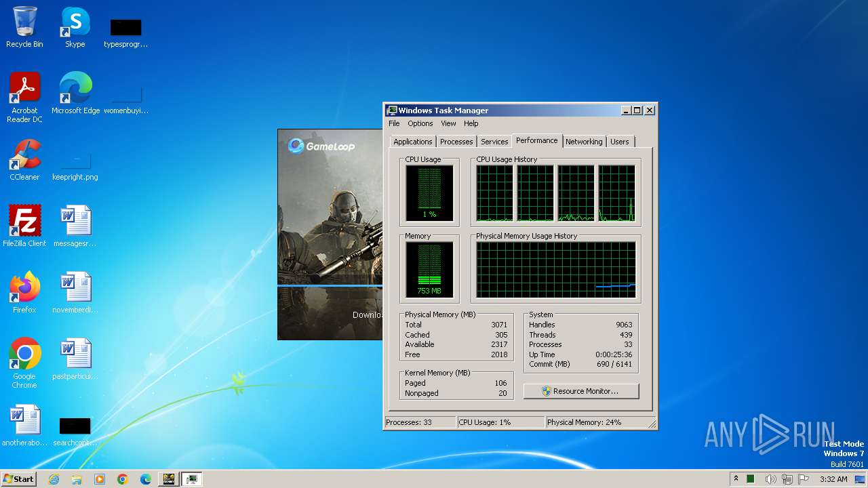The height and width of the screenshot is (488, 868).
Task: Click the Task Manager taskbar button
Action: tap(192, 479)
